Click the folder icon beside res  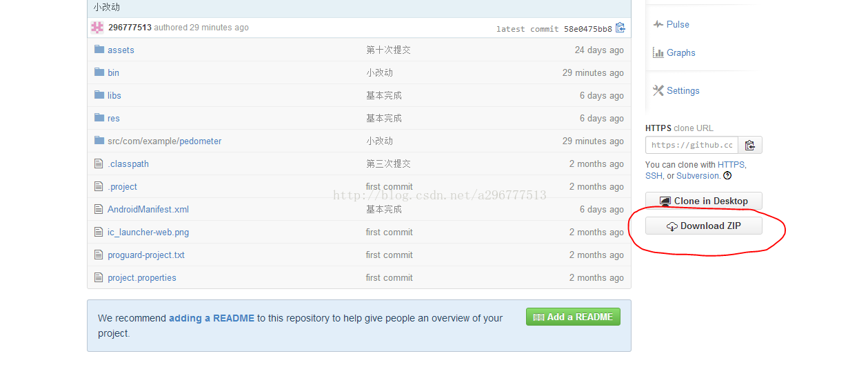pyautogui.click(x=99, y=117)
